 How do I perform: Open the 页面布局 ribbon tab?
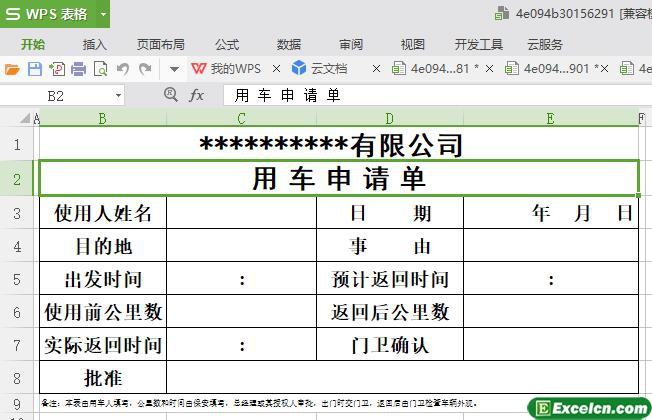coord(160,44)
